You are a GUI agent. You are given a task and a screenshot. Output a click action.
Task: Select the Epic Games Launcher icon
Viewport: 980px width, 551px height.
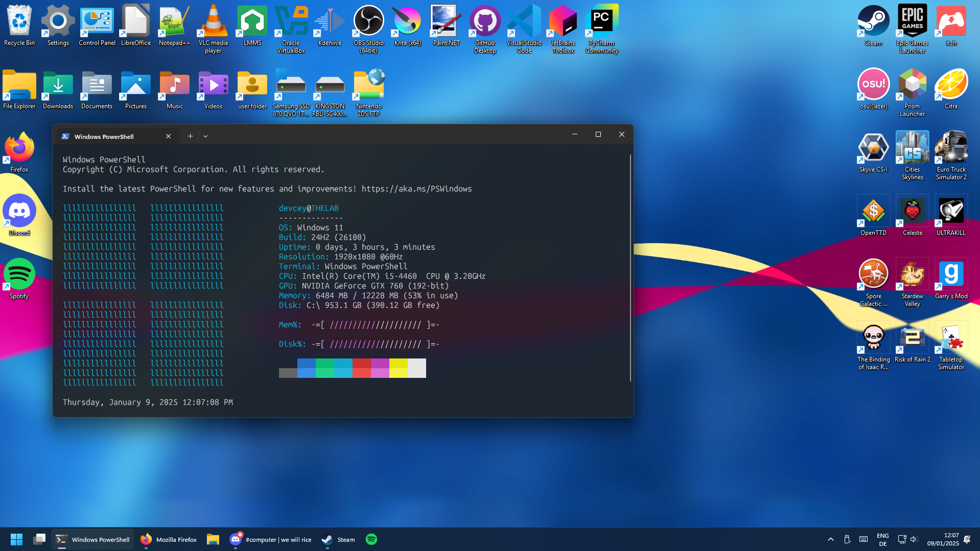tap(912, 29)
